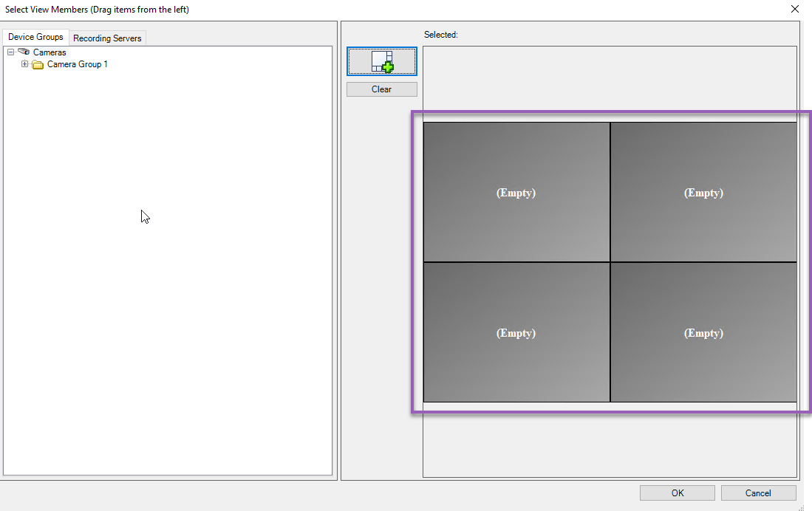Click the minus box next to Cameras
The width and height of the screenshot is (812, 511).
10,52
